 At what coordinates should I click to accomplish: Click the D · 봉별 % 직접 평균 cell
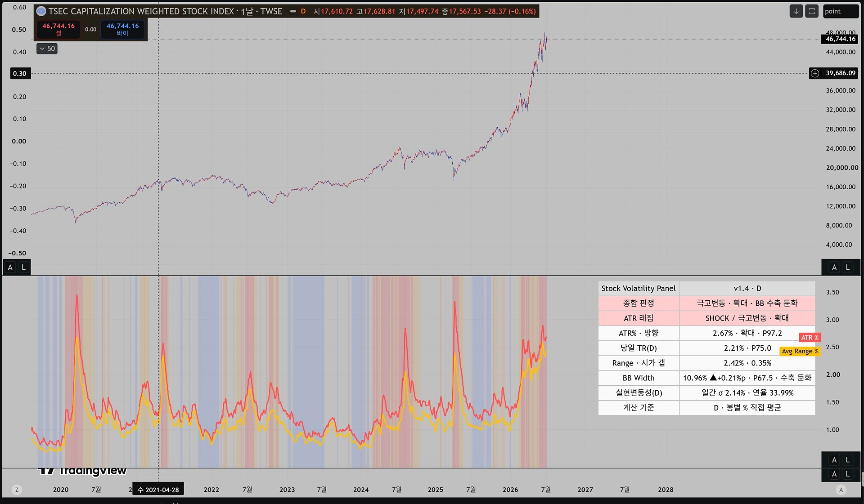[x=747, y=408]
